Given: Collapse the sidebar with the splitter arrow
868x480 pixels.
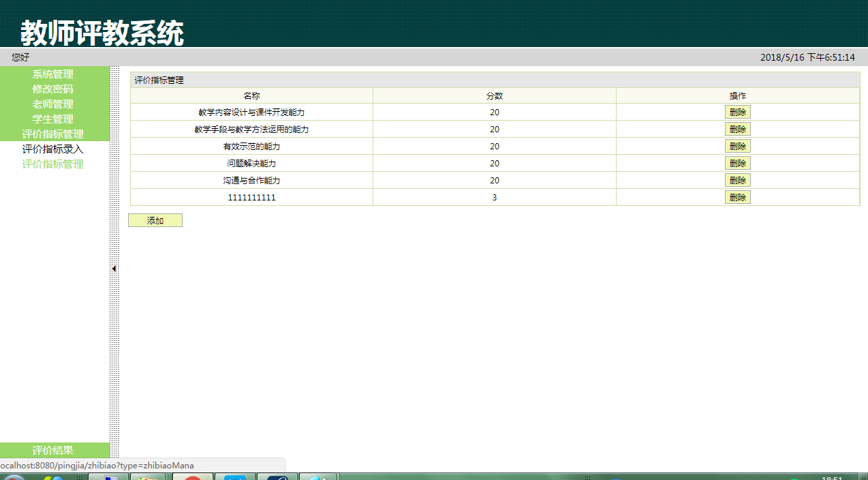Looking at the screenshot, I should [114, 269].
